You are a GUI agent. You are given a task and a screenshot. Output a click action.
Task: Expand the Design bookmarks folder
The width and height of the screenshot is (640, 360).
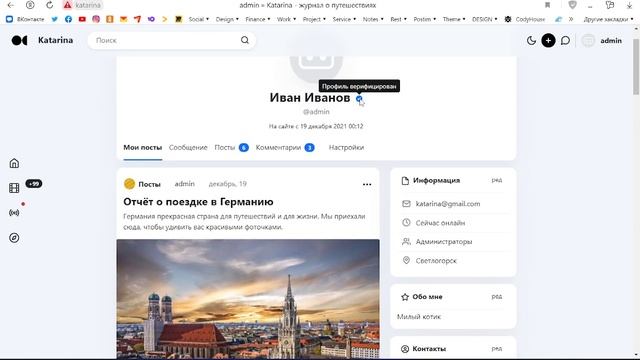(x=227, y=19)
